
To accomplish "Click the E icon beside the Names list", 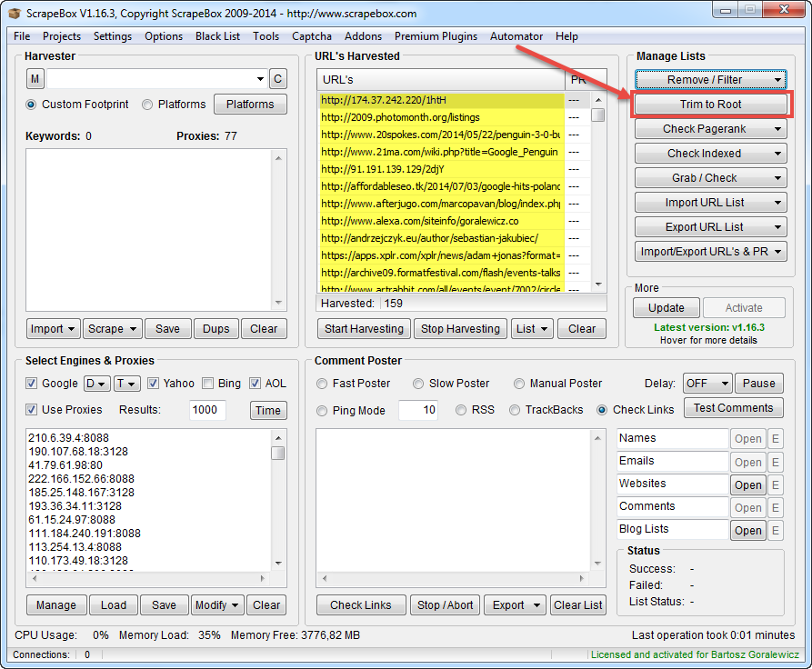I will coord(775,438).
